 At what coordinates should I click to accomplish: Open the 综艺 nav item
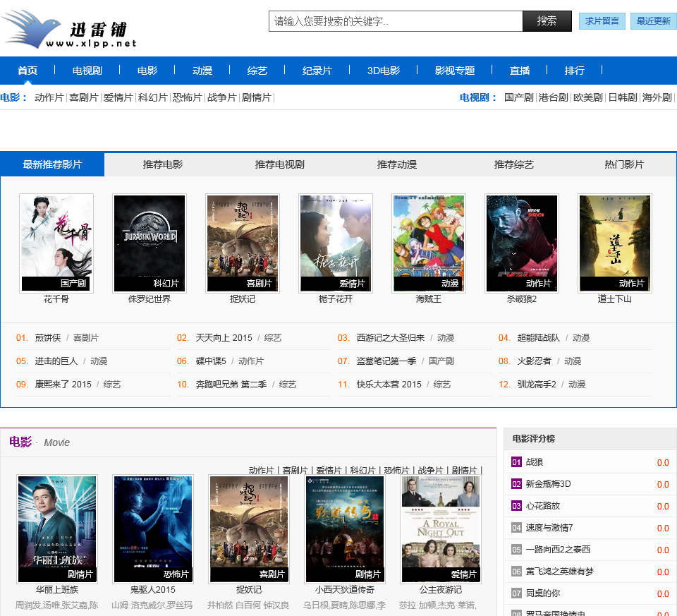click(x=257, y=71)
